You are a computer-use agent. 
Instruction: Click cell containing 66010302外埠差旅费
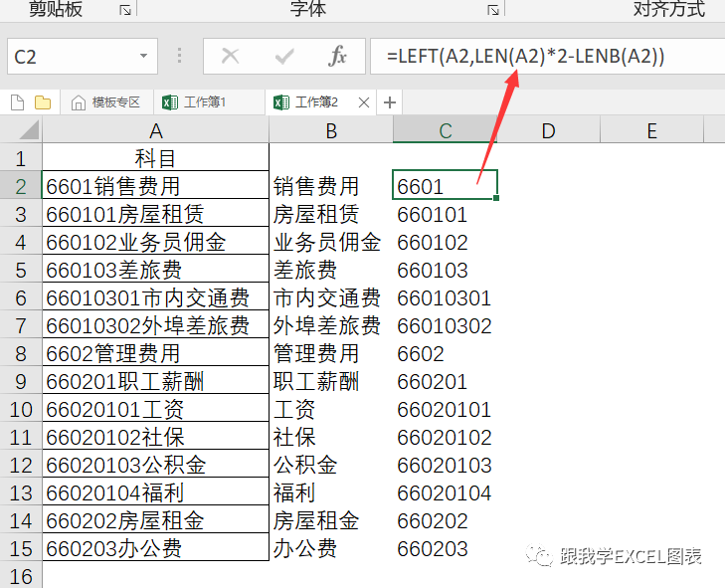pyautogui.click(x=155, y=324)
